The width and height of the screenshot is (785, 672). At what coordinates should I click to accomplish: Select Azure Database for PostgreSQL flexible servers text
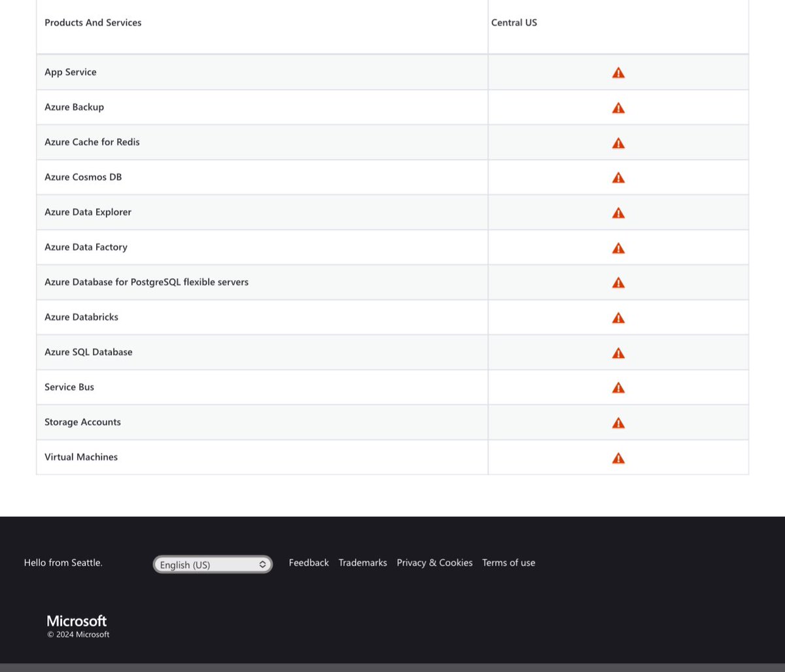click(147, 282)
